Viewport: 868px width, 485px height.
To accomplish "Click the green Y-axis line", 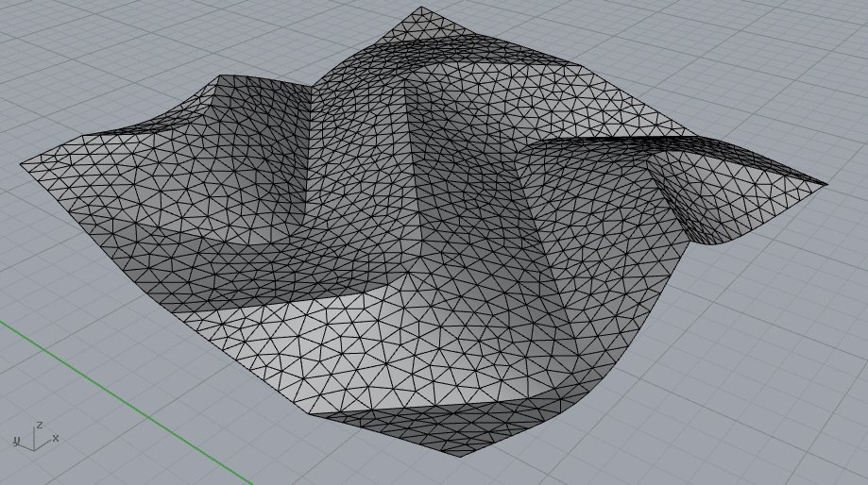I will 127,402.
